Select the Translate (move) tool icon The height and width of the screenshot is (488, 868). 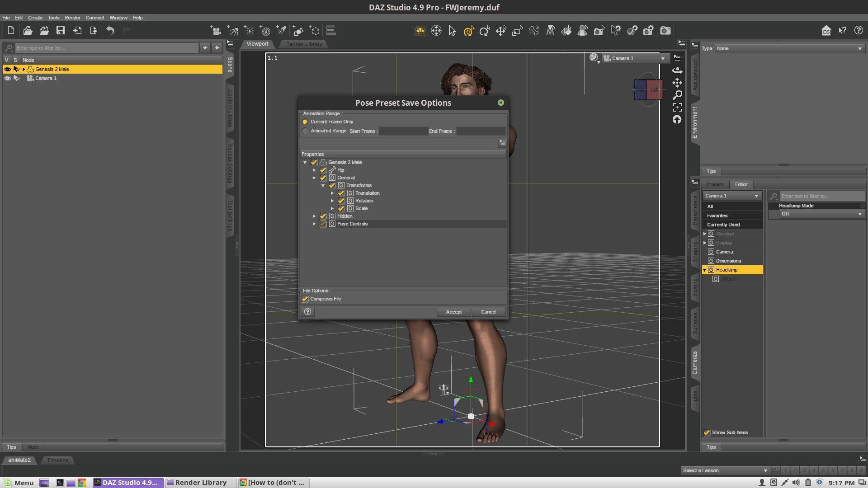(x=501, y=31)
